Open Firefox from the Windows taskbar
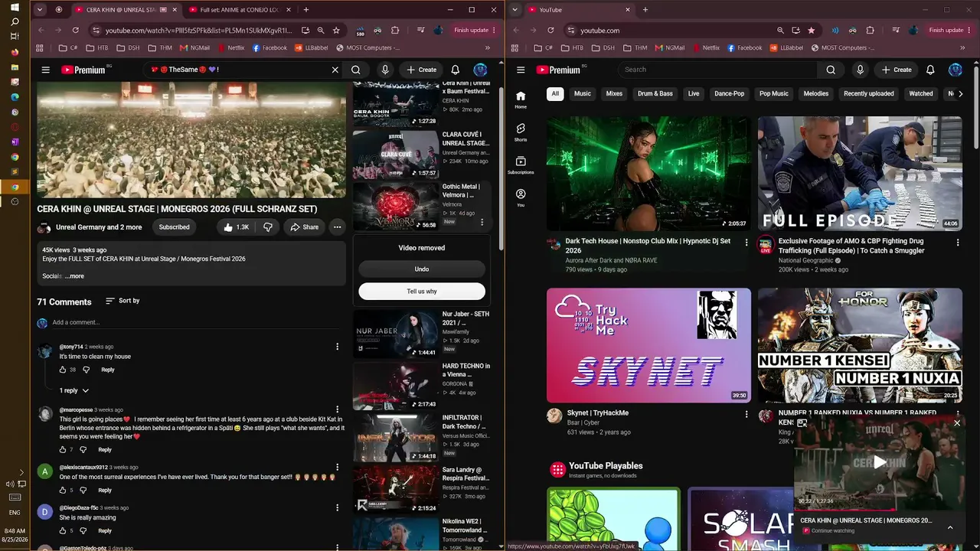980x551 pixels. pyautogui.click(x=15, y=52)
